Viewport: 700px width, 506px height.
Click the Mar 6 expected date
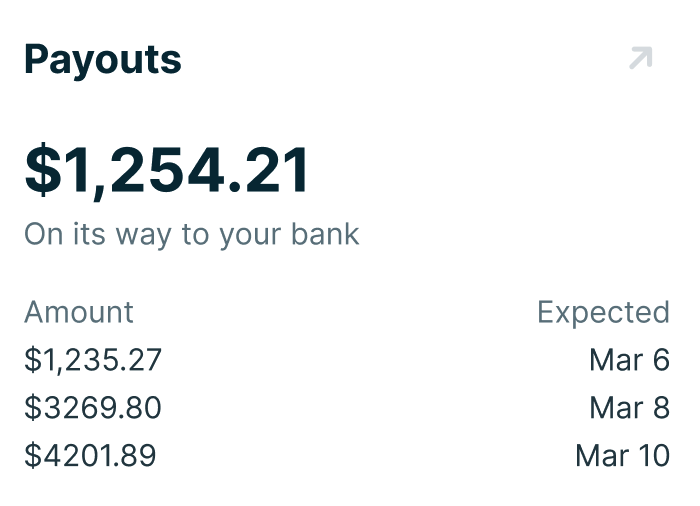pyautogui.click(x=629, y=360)
